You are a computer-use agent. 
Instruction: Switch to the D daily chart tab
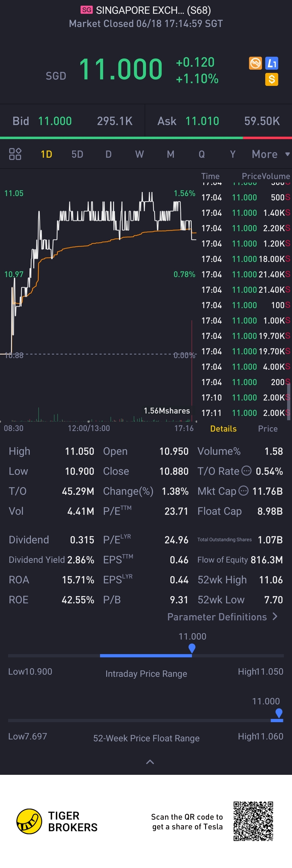click(x=108, y=154)
